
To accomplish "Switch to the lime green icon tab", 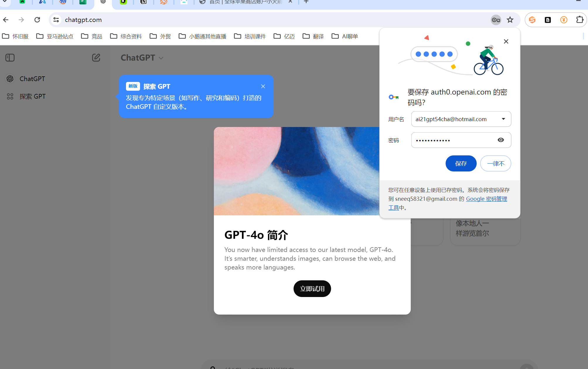I will tap(123, 2).
